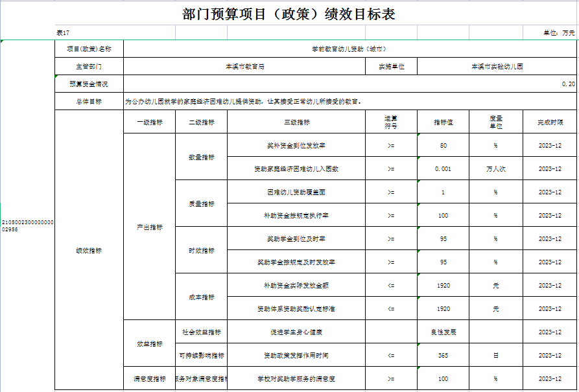Click the 促进学生身心健康 indicator cell

(x=296, y=332)
